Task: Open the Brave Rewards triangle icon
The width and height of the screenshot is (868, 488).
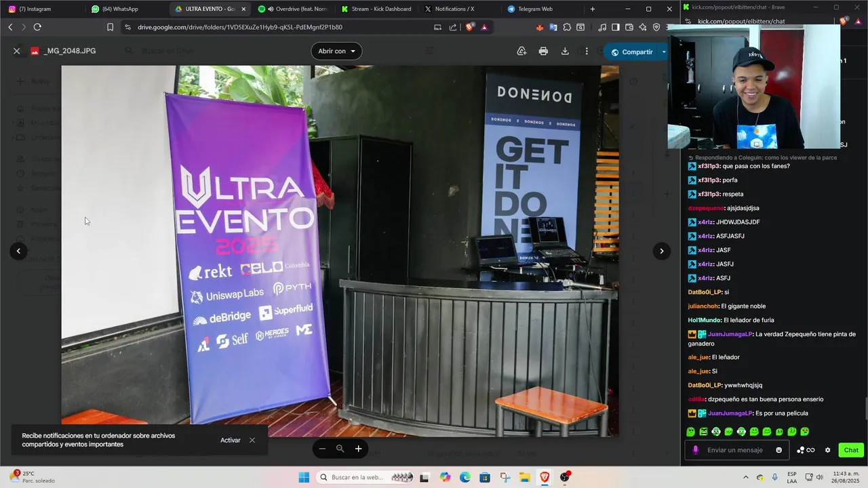Action: pyautogui.click(x=484, y=27)
